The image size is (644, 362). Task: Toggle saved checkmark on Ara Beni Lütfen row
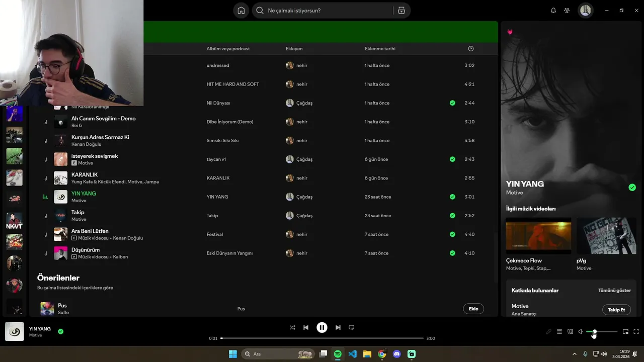[x=452, y=234]
